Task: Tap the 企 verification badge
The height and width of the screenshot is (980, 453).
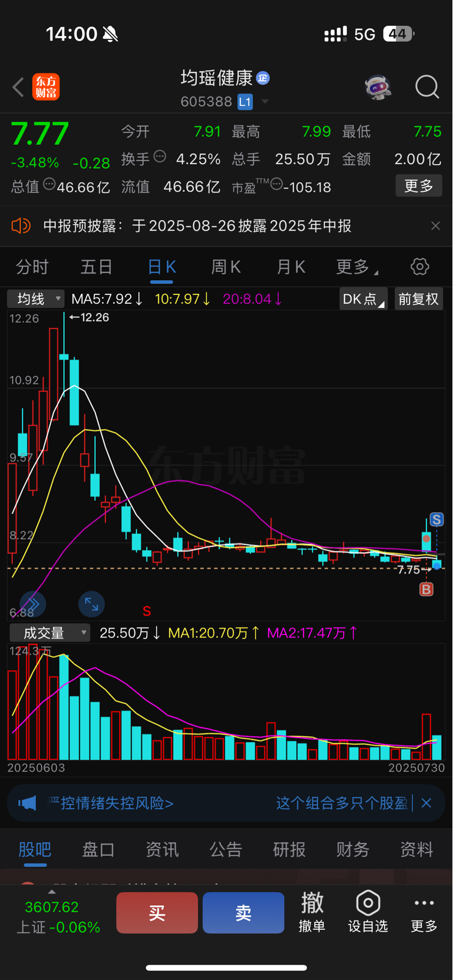Action: [x=263, y=78]
